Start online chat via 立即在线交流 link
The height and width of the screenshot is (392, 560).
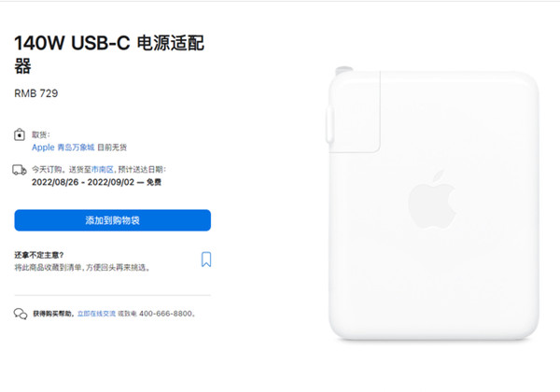click(96, 314)
